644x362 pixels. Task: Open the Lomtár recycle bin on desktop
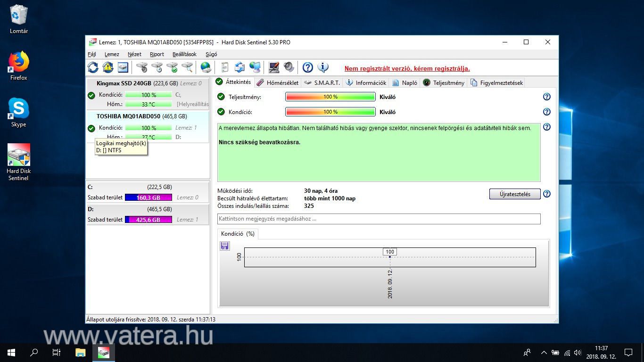(x=19, y=19)
